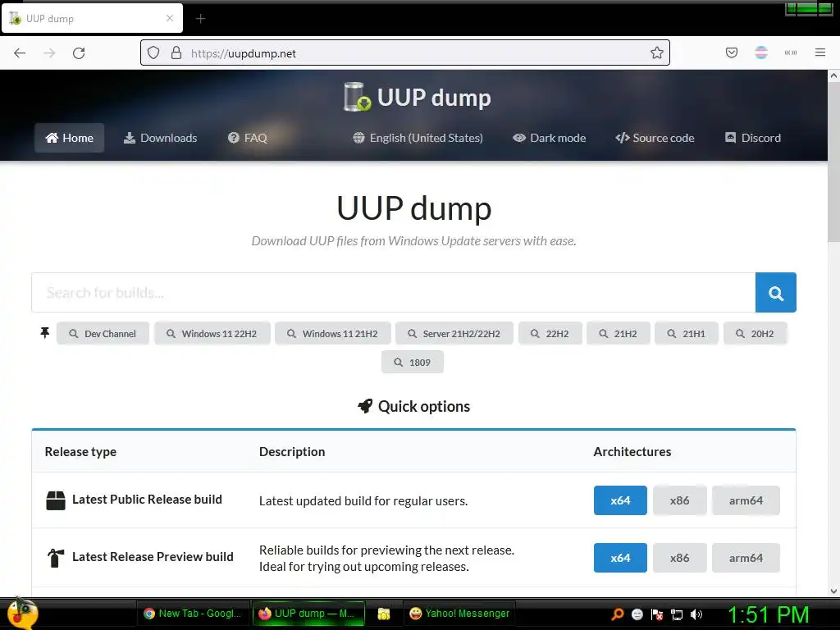Switch to Yahoo! Messenger taskbar item

point(459,614)
